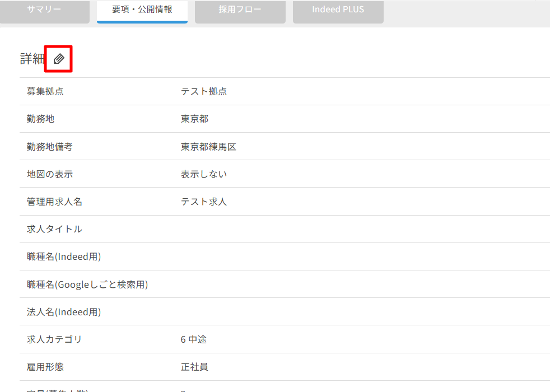Click the 管理用求人名 row label
Viewport: 550px width, 392px height.
coord(54,202)
